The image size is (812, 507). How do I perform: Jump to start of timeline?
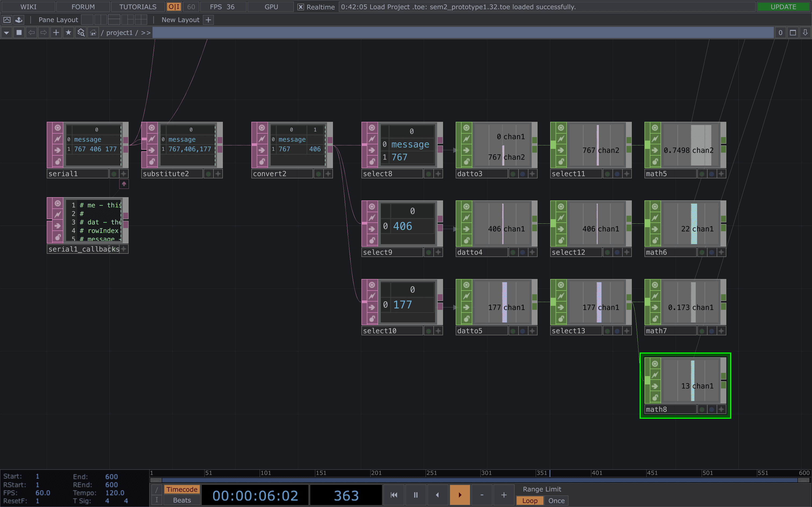(394, 495)
